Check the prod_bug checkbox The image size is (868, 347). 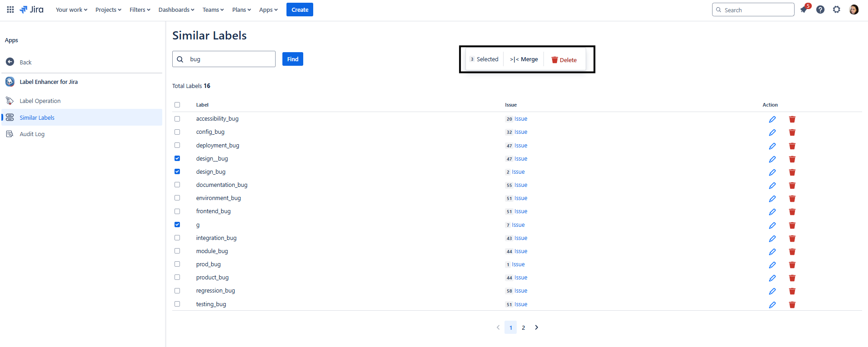pos(177,264)
